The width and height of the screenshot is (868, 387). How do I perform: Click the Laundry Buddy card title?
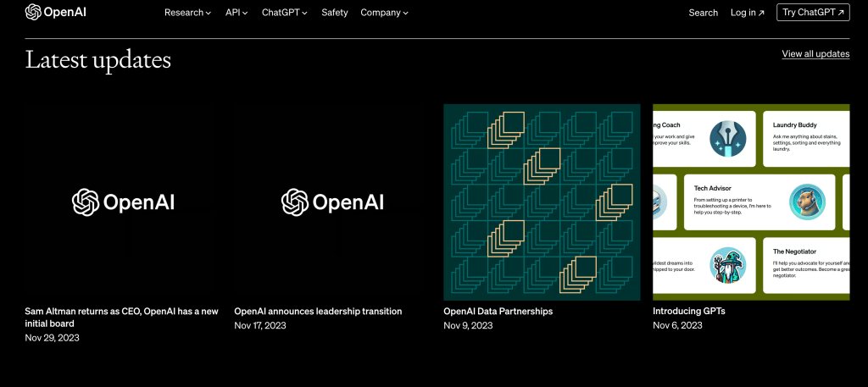pyautogui.click(x=794, y=125)
